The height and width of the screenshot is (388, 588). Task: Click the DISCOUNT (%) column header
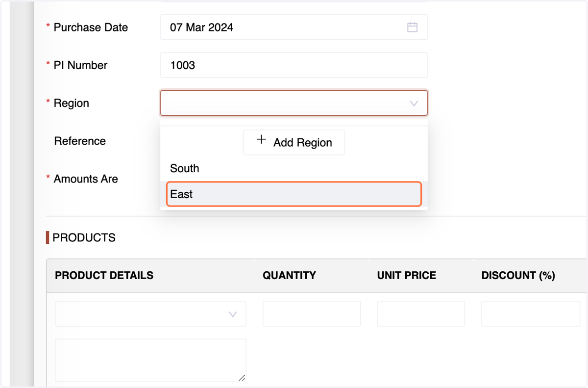(x=518, y=276)
